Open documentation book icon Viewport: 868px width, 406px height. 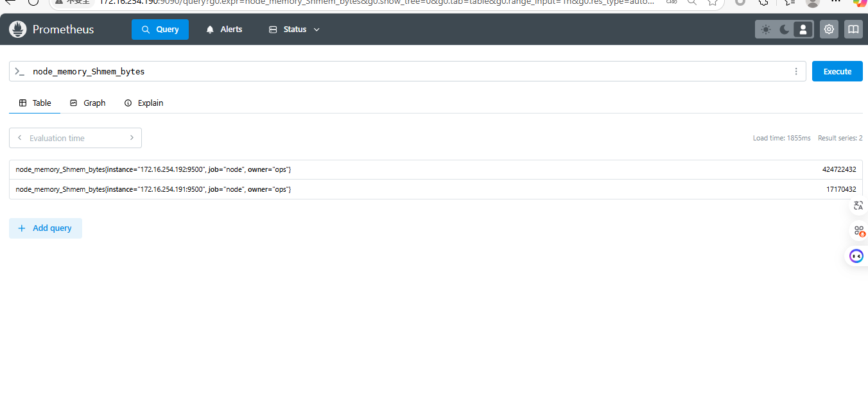[x=853, y=30]
